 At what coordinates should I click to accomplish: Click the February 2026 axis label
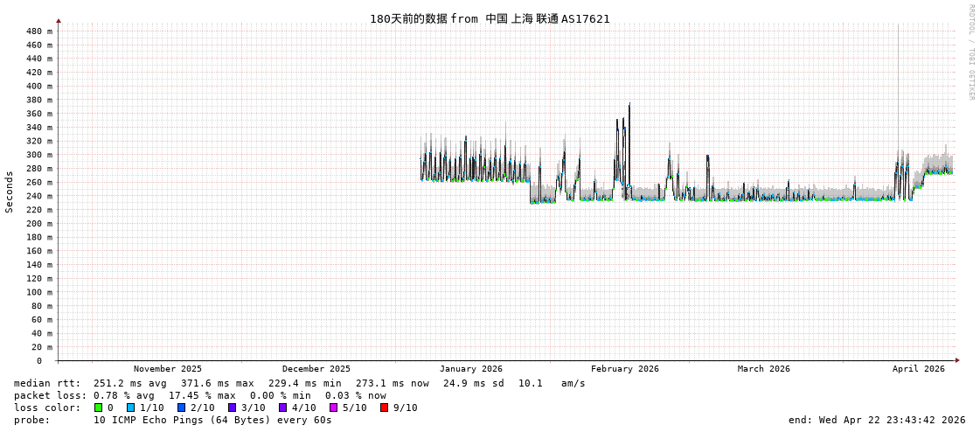coord(624,369)
